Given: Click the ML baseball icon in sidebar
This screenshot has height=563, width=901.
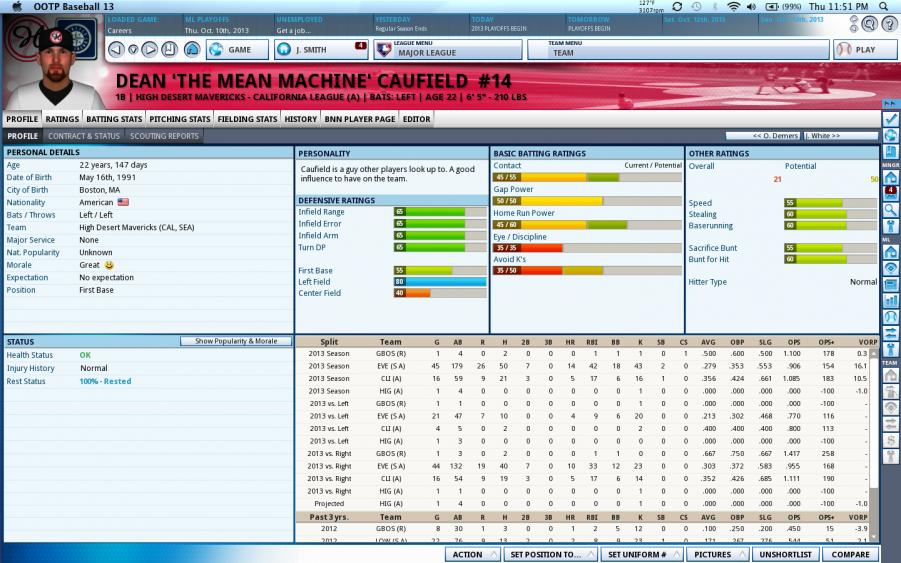Looking at the screenshot, I should coord(891,317).
